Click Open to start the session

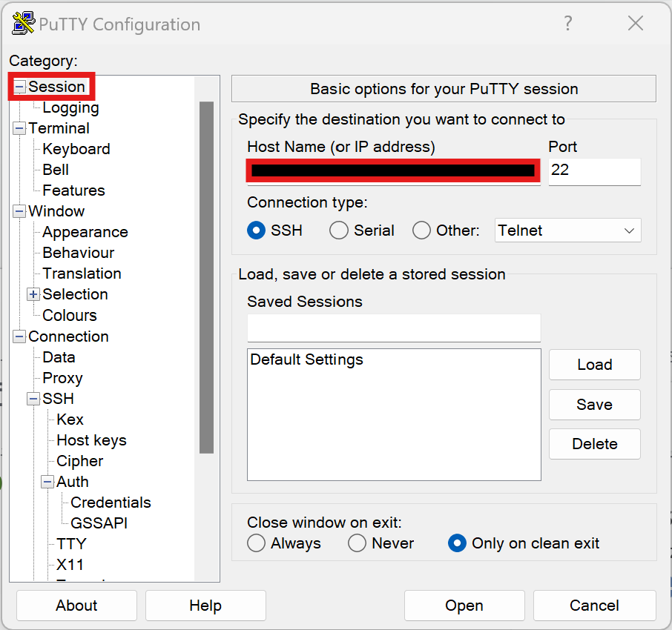click(464, 605)
